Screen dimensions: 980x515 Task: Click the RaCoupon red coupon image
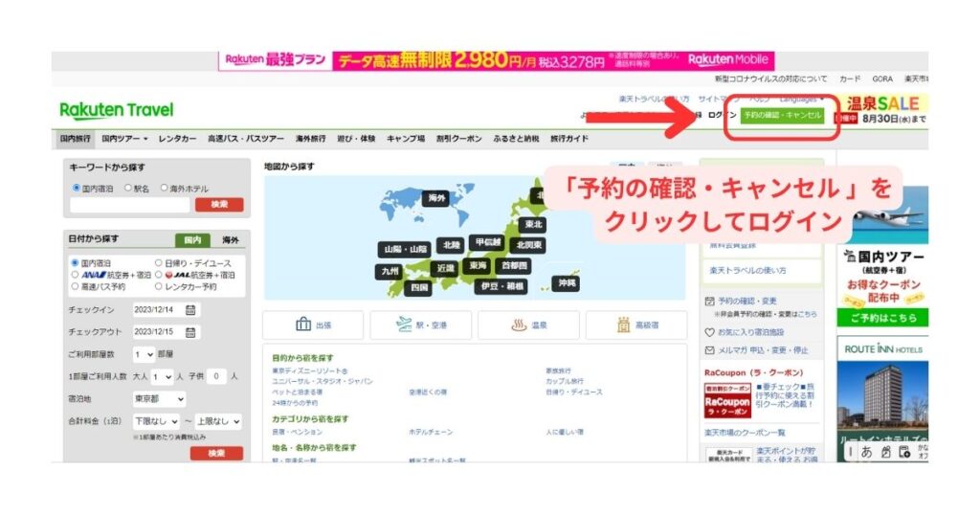click(x=727, y=400)
